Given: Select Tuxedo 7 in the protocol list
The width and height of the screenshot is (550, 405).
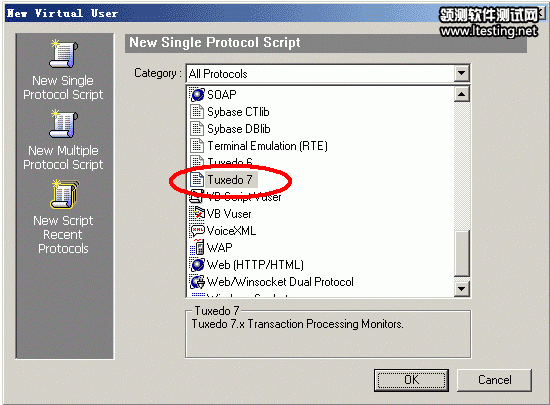Looking at the screenshot, I should click(230, 180).
